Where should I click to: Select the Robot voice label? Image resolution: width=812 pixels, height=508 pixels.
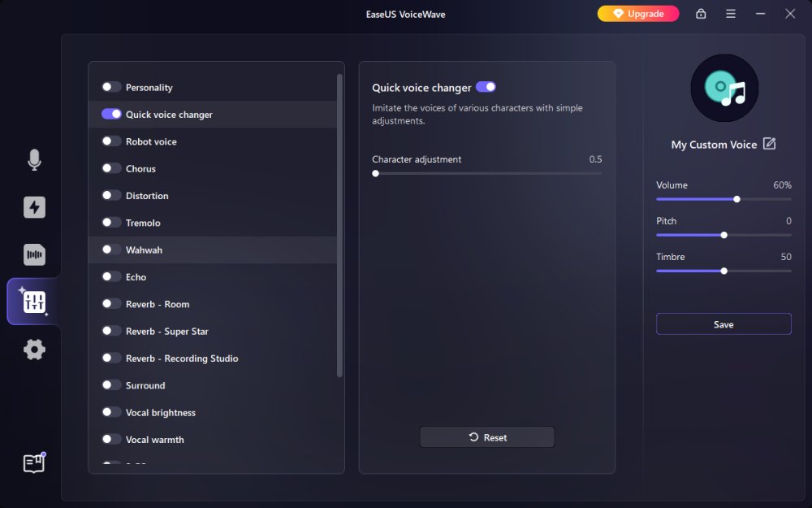tap(151, 141)
